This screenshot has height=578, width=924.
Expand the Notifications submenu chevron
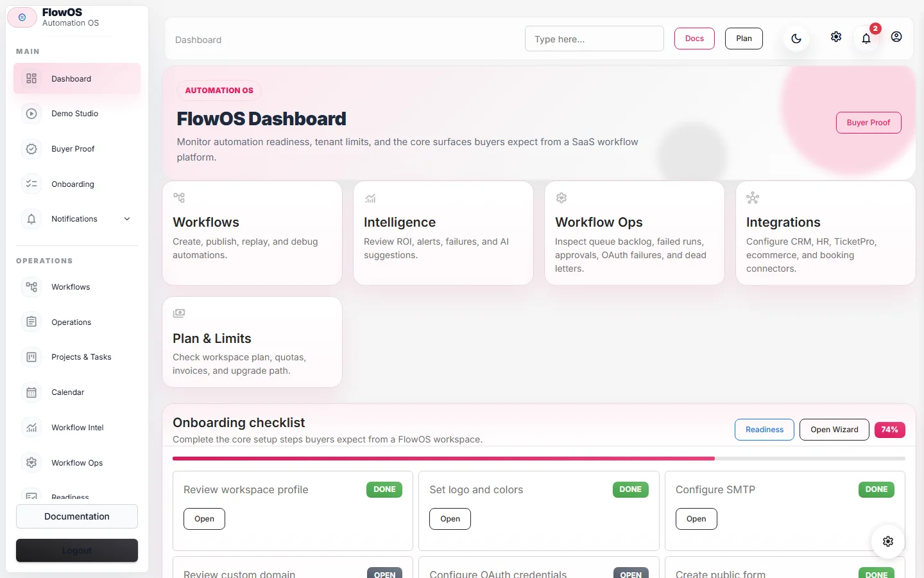tap(127, 219)
